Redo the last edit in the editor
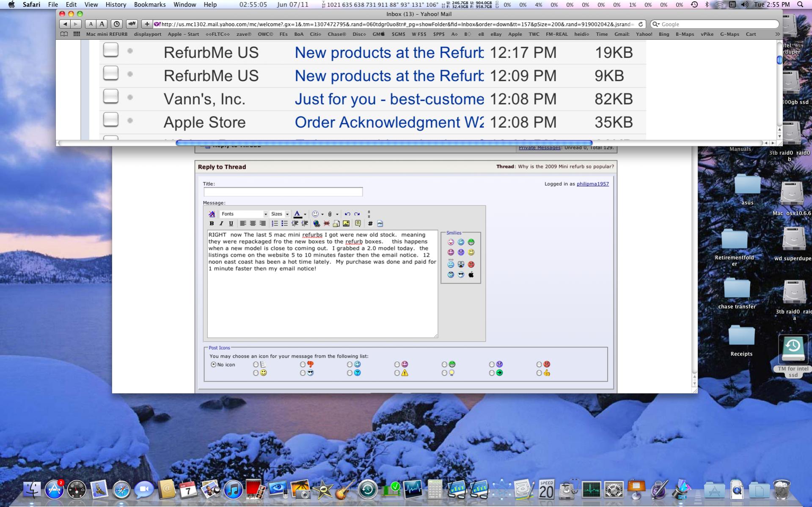This screenshot has height=507, width=812. (x=357, y=214)
